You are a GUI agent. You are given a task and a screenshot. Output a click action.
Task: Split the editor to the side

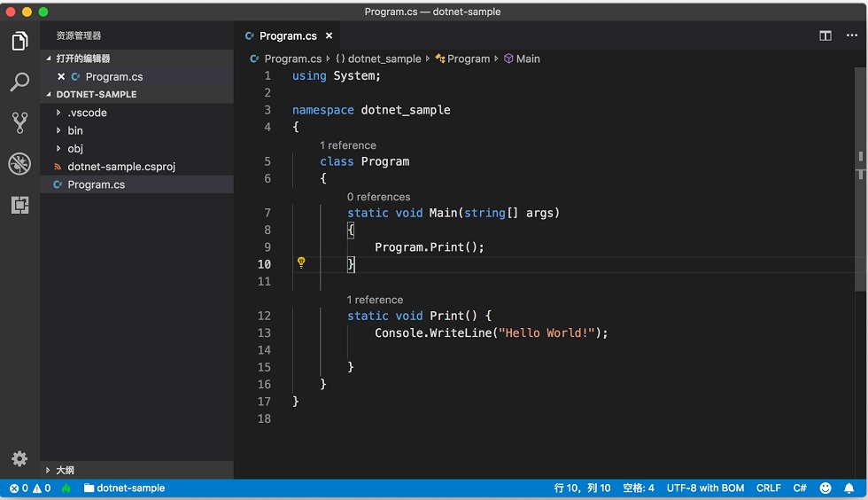[825, 35]
